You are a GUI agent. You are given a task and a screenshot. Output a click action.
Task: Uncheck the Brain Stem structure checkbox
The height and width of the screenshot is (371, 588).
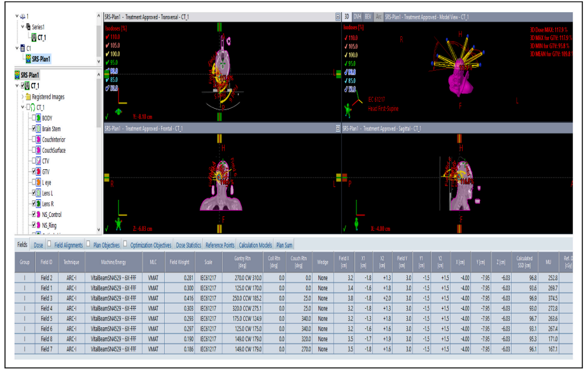click(33, 129)
